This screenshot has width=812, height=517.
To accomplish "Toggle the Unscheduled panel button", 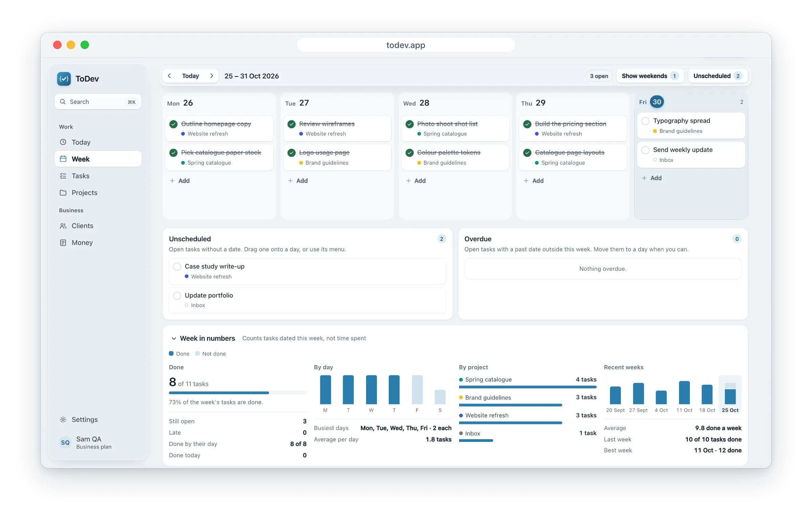I will click(x=717, y=76).
